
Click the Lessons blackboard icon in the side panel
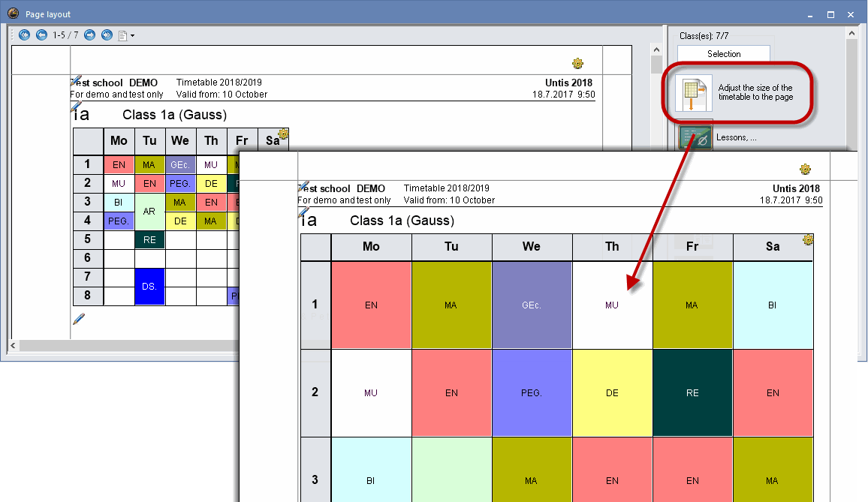pos(695,137)
